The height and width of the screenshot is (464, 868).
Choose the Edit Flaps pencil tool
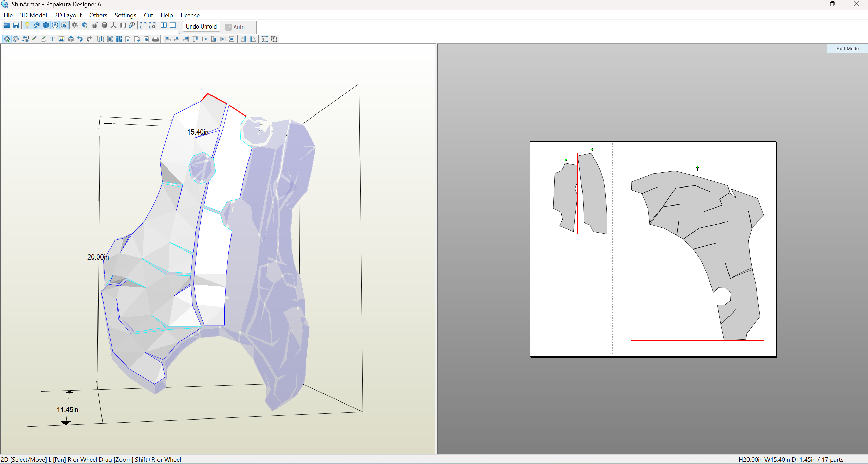coord(34,39)
